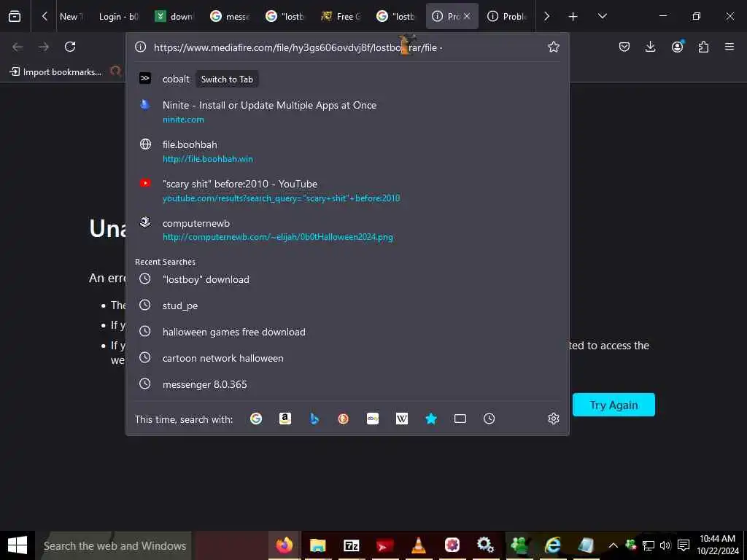Screen dimensions: 747x560
Task: Select recent search messenger 8.0.365
Action: pos(347,384)
